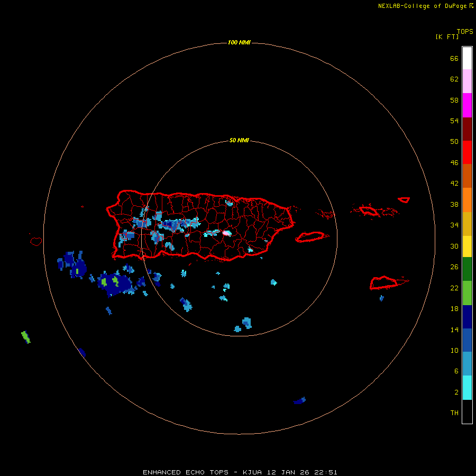Click the legend value "42"
Viewport: 476px width, 476px height.
454,184
